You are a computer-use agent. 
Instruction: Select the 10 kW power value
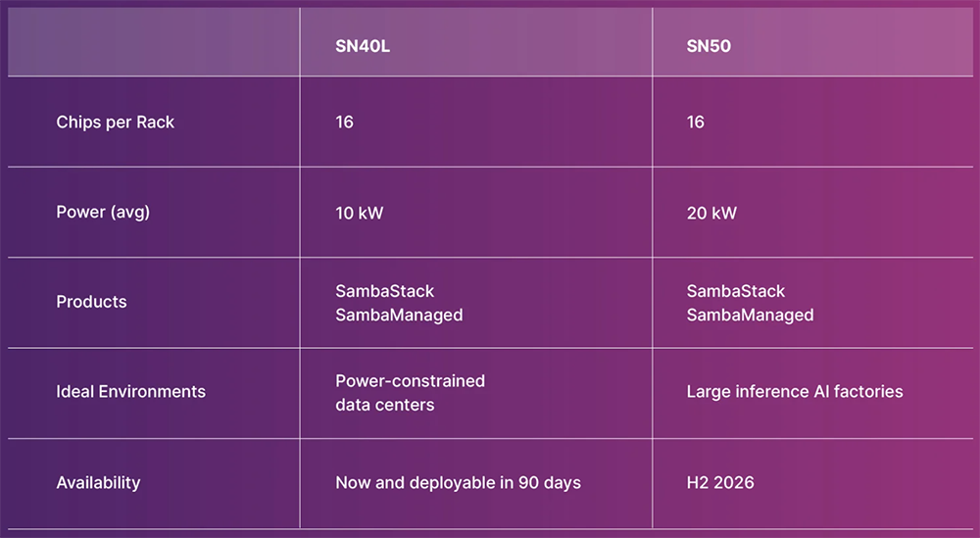click(x=360, y=213)
